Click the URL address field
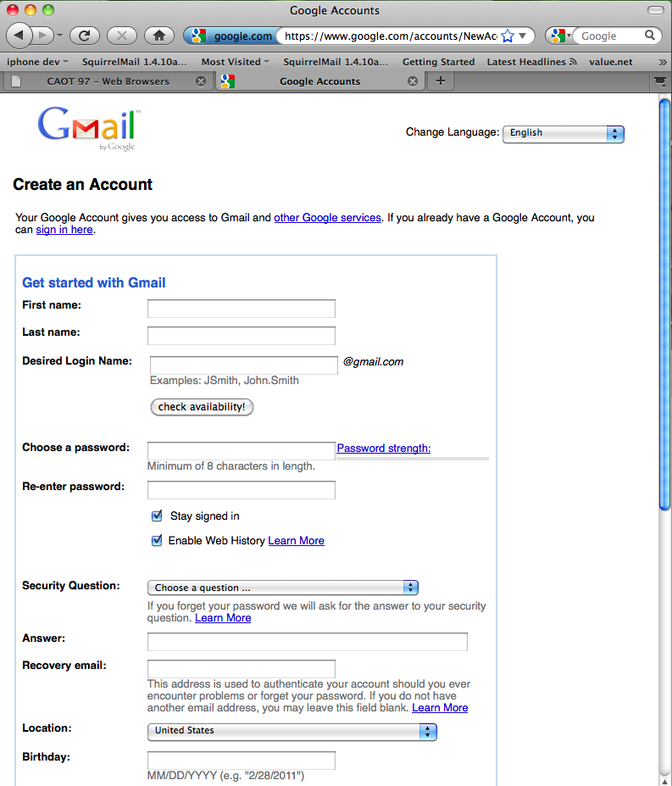This screenshot has height=786, width=672. tap(391, 36)
